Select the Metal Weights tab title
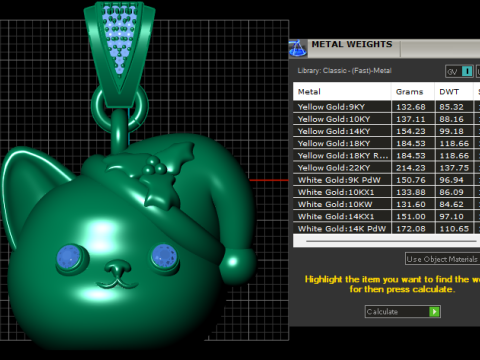Screen dimensions: 480x360 (x=352, y=45)
